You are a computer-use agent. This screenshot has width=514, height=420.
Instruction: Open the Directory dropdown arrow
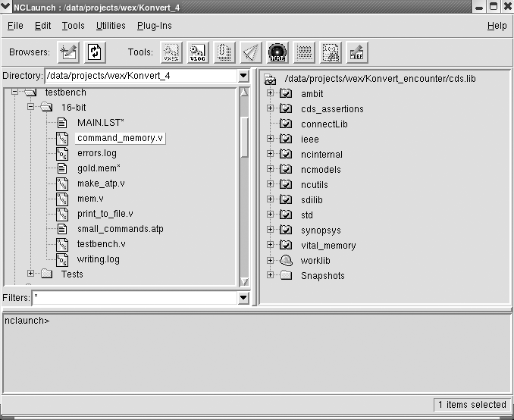coord(243,76)
